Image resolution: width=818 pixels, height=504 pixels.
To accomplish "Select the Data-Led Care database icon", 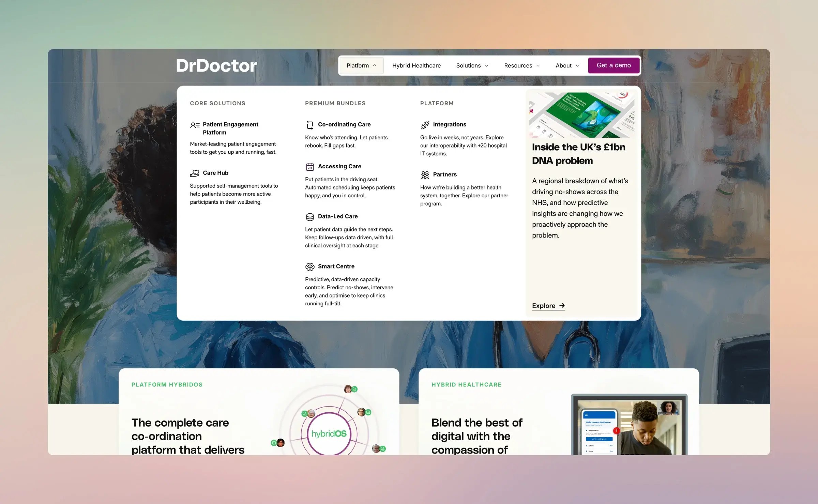I will 310,217.
